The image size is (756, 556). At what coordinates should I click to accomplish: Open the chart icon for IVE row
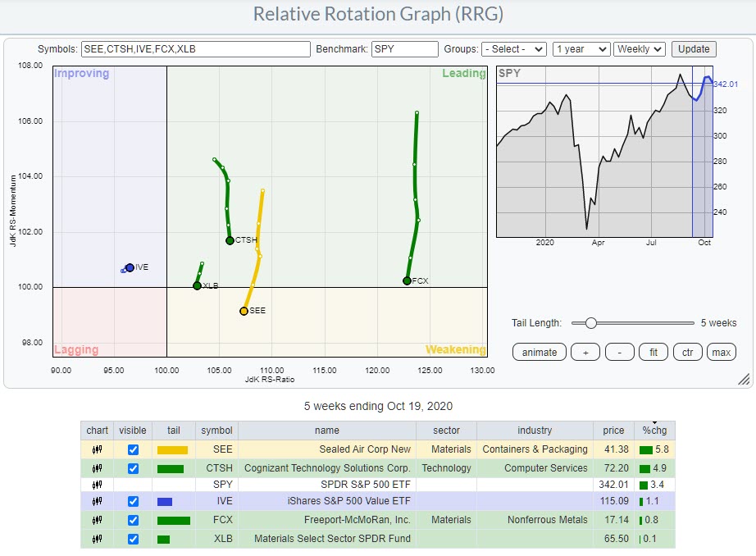coord(97,502)
